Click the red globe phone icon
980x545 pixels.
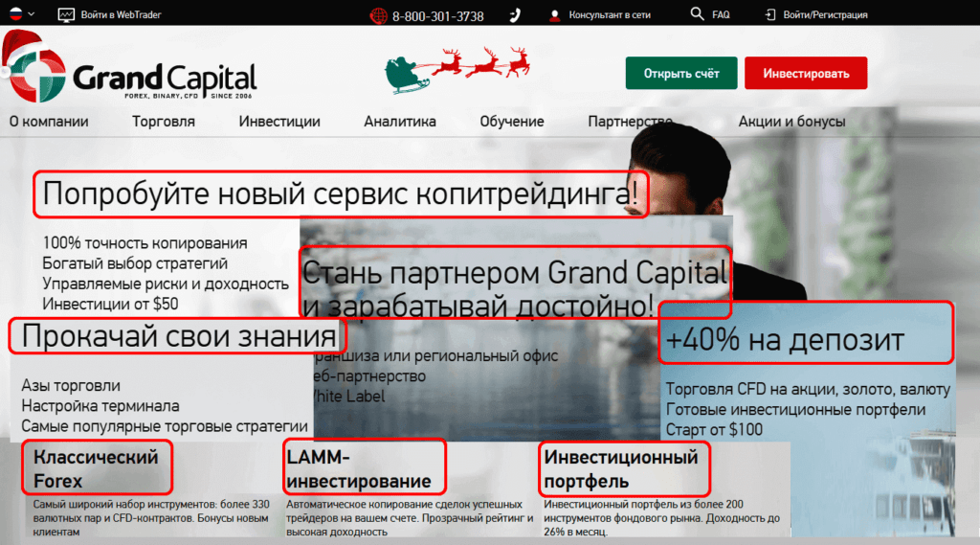379,16
